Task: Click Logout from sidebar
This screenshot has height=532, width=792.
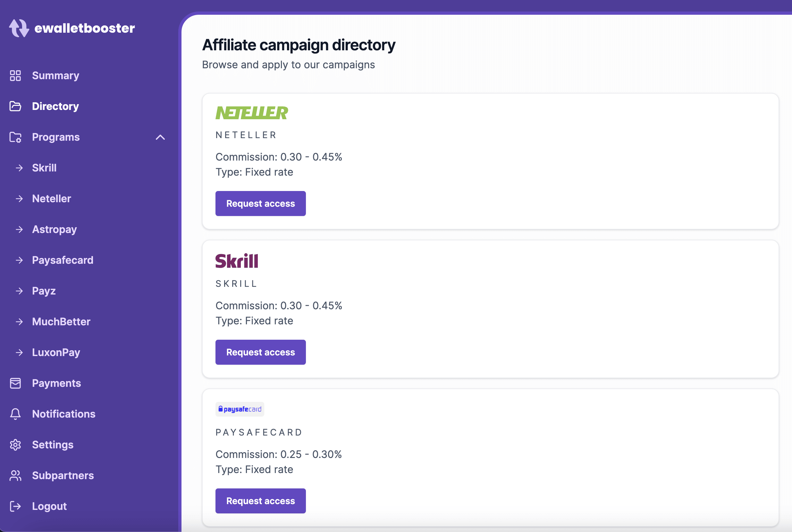Action: click(49, 506)
